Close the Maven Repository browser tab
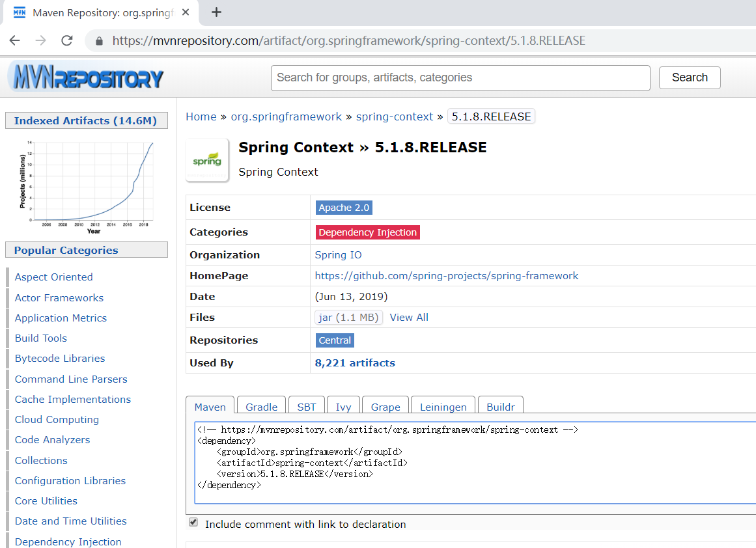Image resolution: width=756 pixels, height=548 pixels. coord(186,12)
